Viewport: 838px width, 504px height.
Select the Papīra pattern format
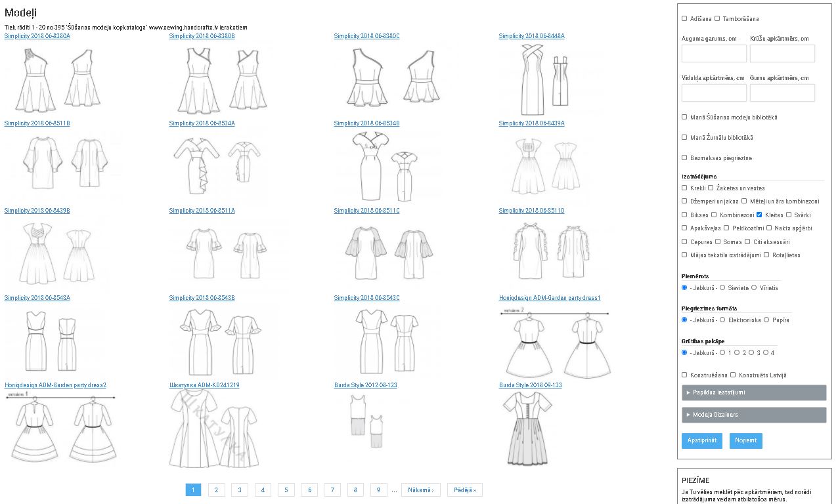(768, 320)
